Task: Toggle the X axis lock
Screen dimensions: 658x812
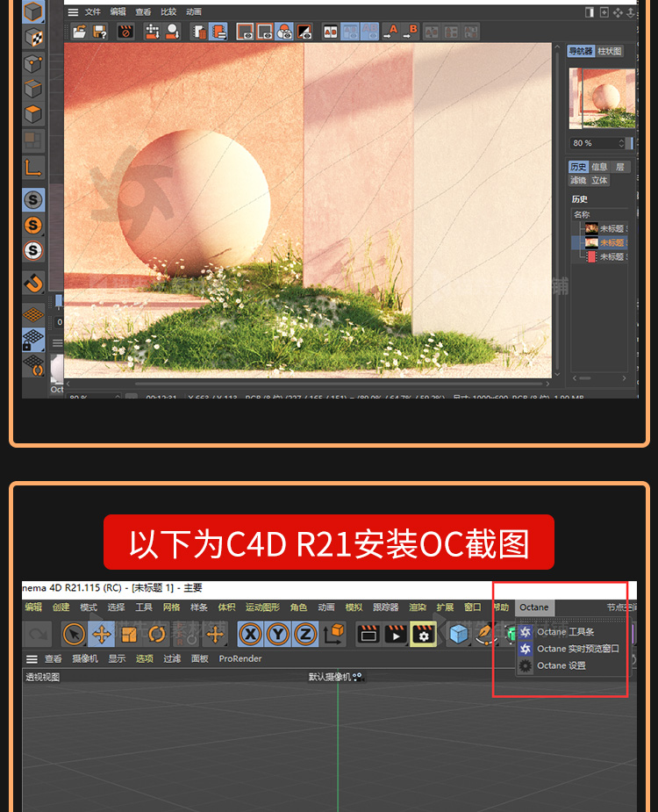Action: point(251,634)
